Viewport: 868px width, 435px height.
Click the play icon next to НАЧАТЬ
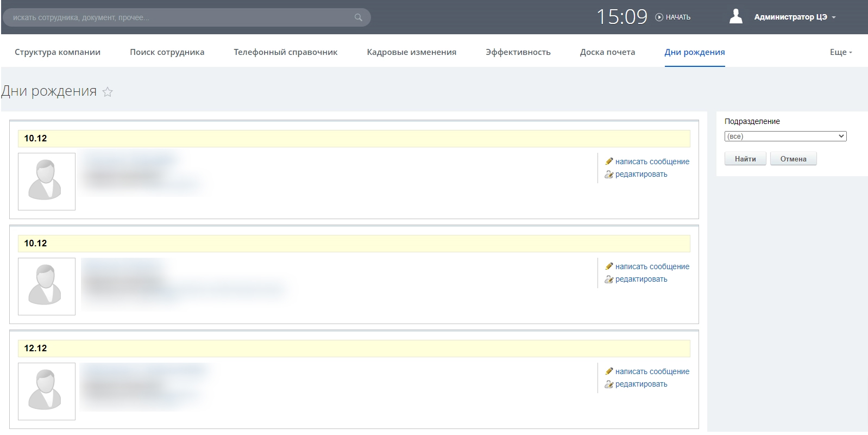click(659, 17)
